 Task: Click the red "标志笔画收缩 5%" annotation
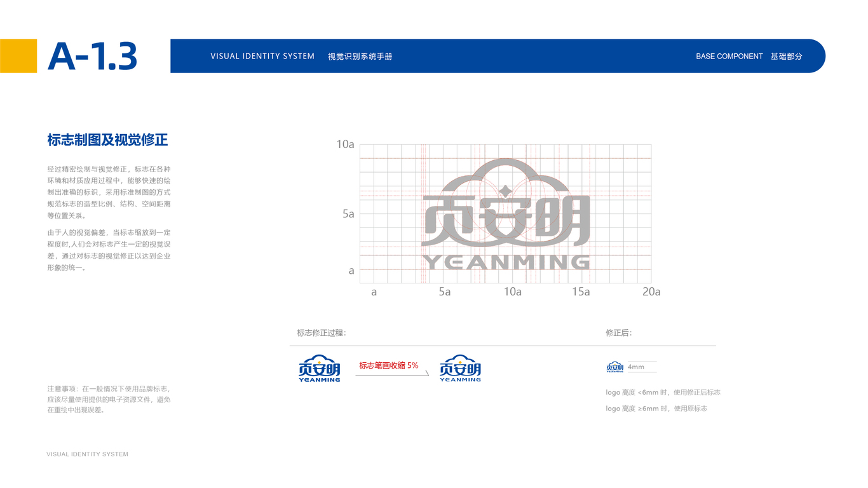pyautogui.click(x=389, y=366)
